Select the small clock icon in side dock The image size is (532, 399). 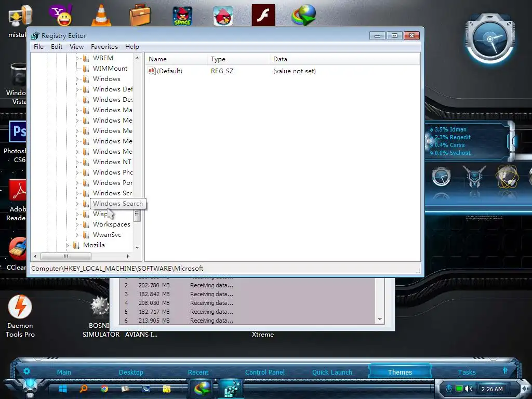441,177
